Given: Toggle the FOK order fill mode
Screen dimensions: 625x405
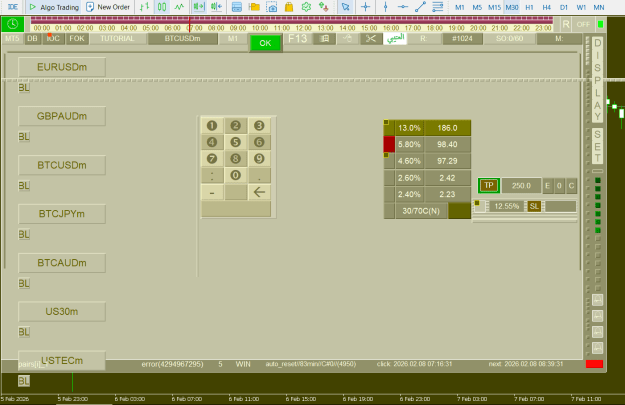Looking at the screenshot, I should point(77,38).
